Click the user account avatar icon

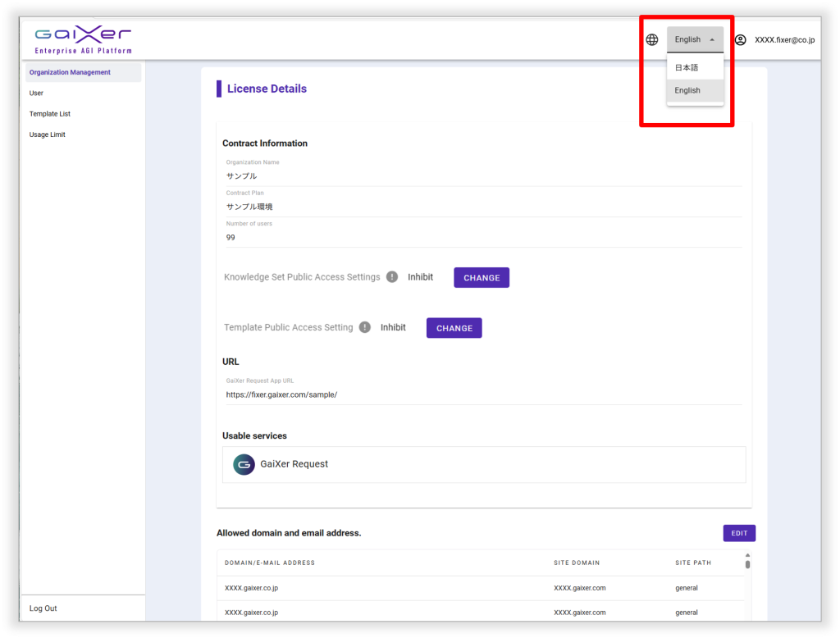point(740,39)
